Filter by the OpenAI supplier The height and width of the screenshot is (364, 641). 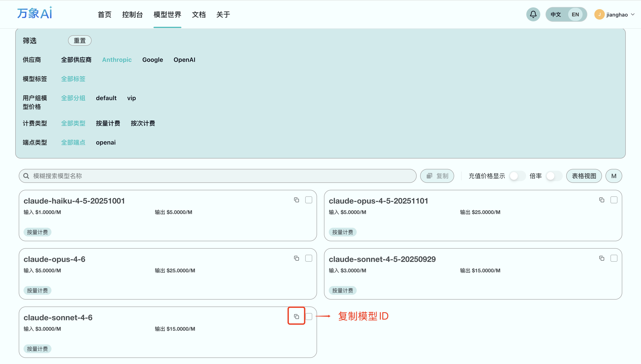184,60
